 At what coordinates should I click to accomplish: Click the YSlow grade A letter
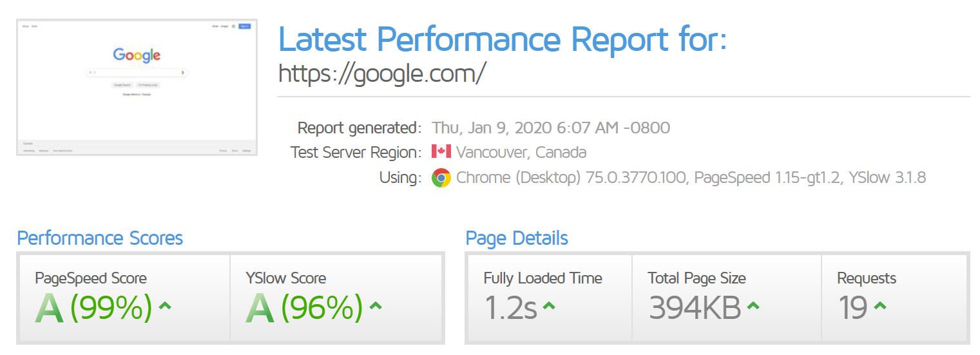click(260, 308)
